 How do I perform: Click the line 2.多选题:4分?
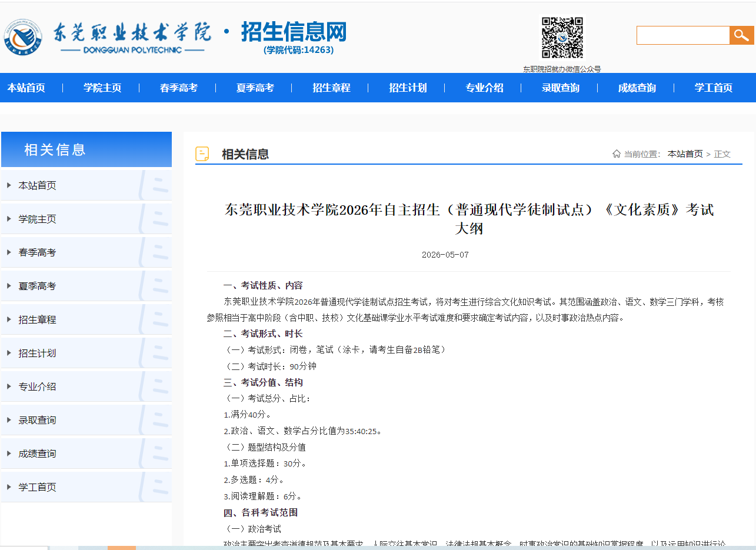(x=254, y=479)
